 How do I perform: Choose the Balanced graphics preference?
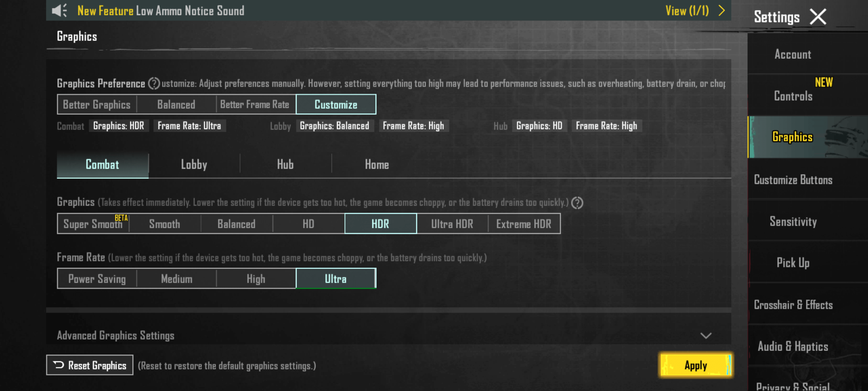tap(176, 104)
